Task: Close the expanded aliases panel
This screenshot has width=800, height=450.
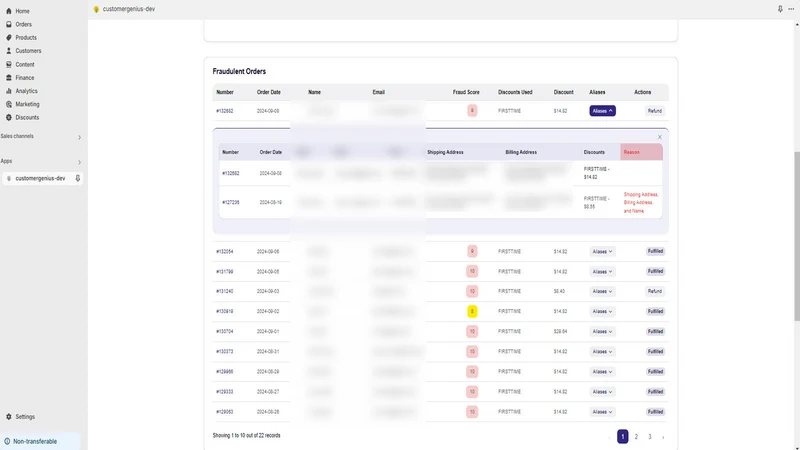Action: click(659, 137)
